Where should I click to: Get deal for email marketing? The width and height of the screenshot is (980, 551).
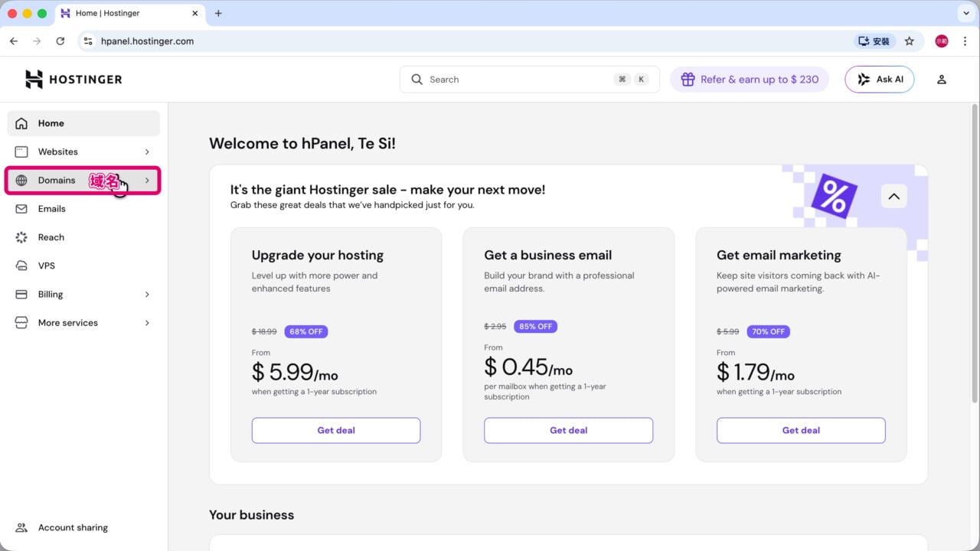[x=801, y=430]
